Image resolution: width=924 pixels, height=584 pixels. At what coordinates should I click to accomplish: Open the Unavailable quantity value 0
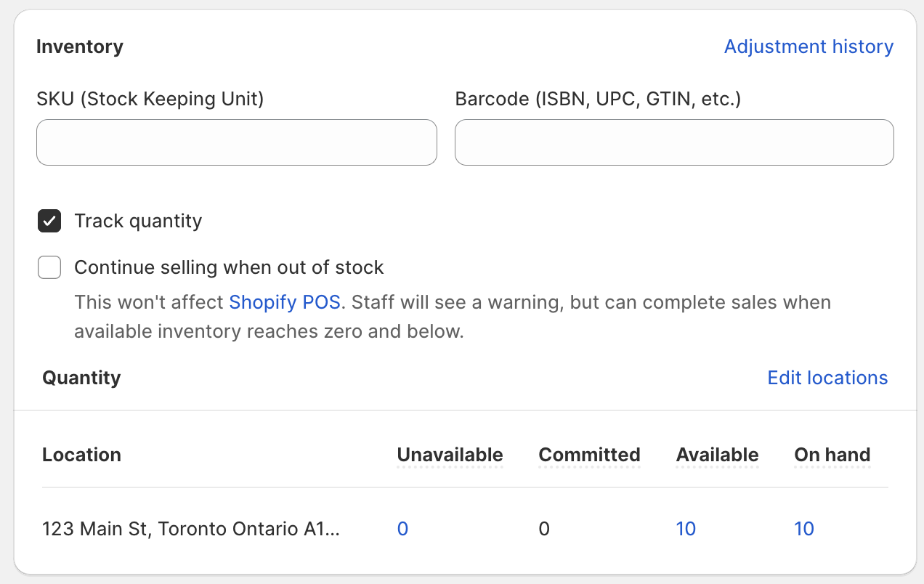pos(402,529)
